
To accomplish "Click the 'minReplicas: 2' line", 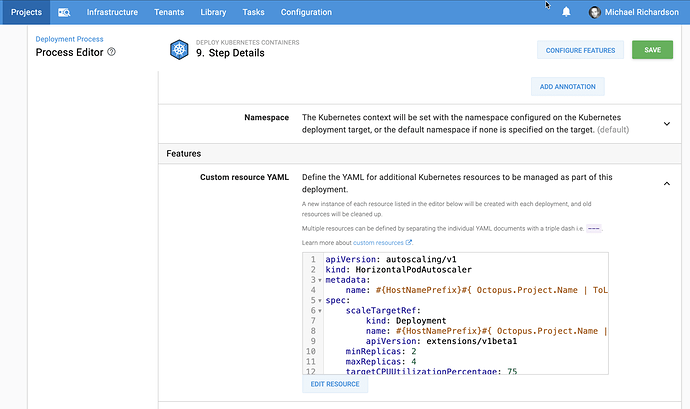I will 381,351.
